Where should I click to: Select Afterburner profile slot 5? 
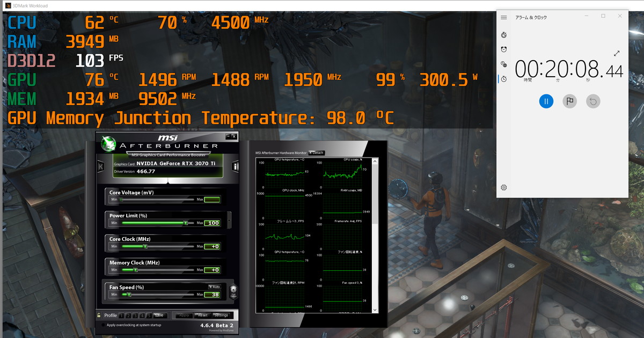[149, 315]
